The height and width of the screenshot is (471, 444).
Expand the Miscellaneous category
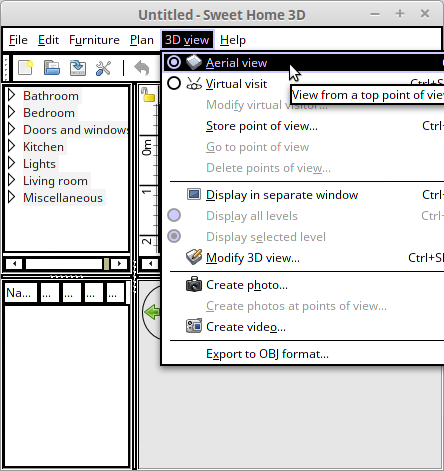point(12,197)
